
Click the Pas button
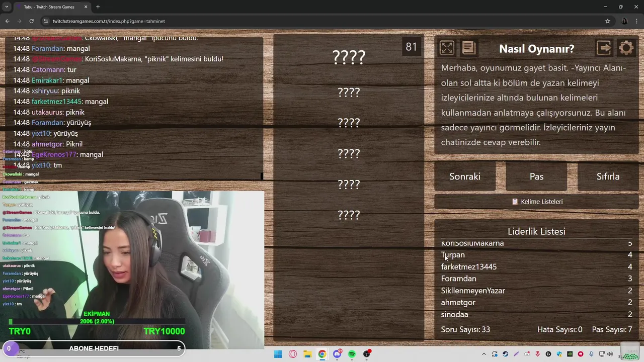[x=536, y=176]
